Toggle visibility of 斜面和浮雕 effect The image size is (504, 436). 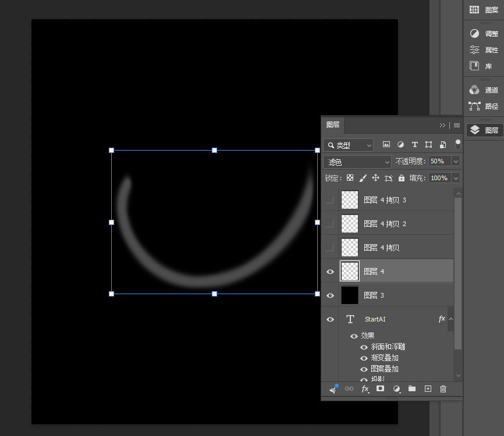click(364, 347)
